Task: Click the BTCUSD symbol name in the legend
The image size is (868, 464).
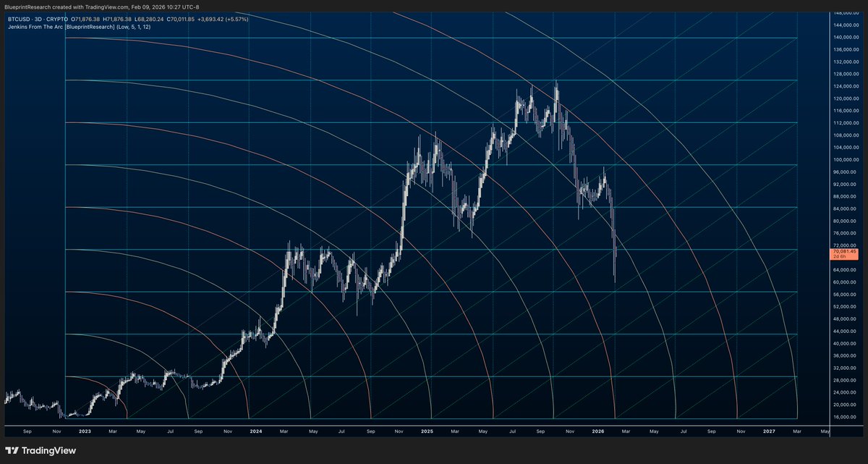Action: coord(17,19)
